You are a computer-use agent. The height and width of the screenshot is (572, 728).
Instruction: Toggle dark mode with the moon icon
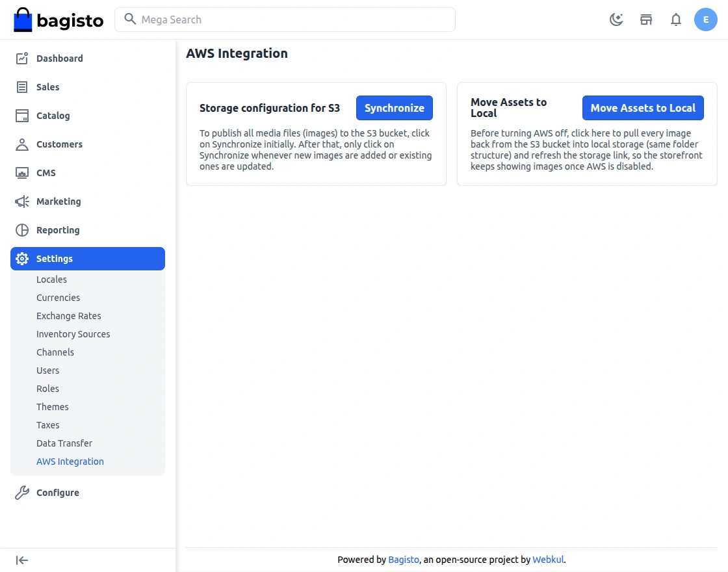tap(616, 19)
